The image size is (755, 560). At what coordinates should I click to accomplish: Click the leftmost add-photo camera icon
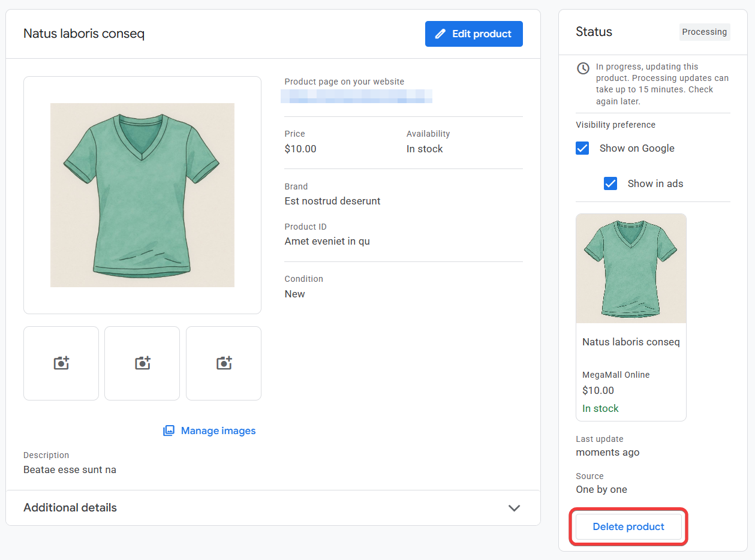click(61, 363)
